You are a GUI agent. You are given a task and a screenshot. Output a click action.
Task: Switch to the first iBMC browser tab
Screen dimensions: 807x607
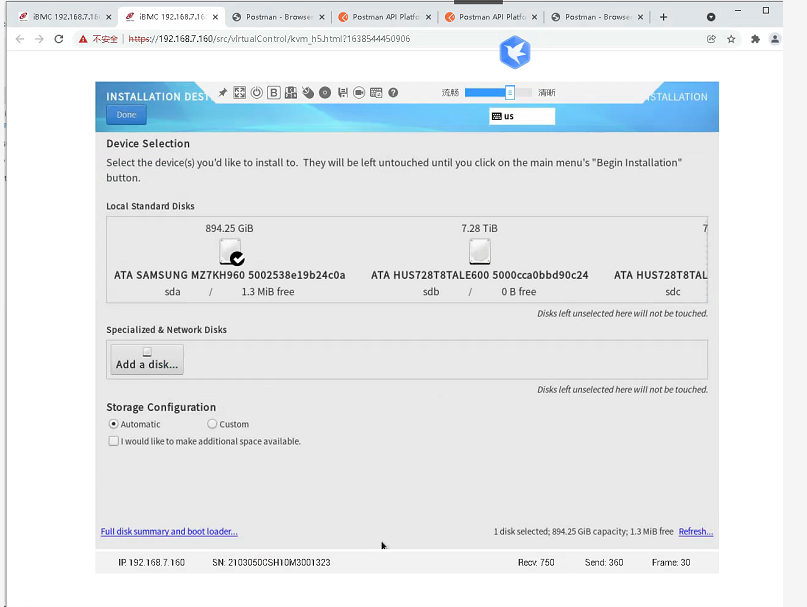coord(62,17)
